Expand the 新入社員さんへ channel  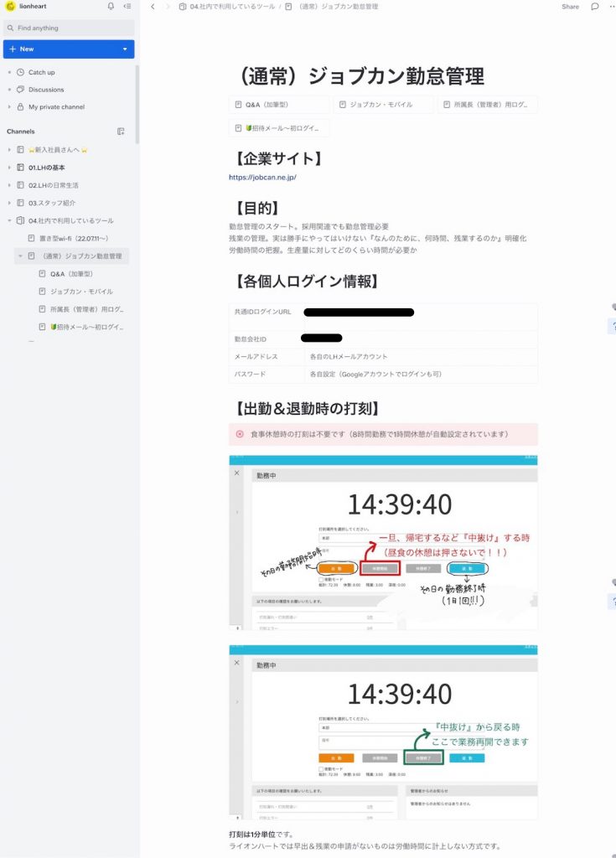9,150
